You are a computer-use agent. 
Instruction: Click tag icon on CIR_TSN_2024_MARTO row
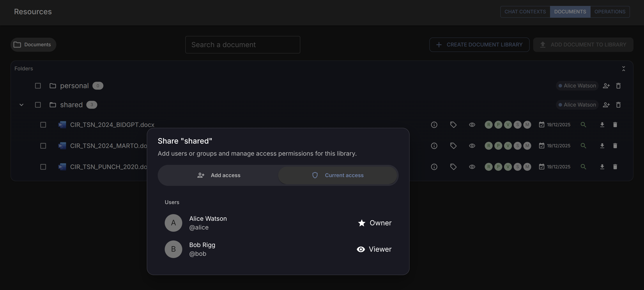pos(453,146)
